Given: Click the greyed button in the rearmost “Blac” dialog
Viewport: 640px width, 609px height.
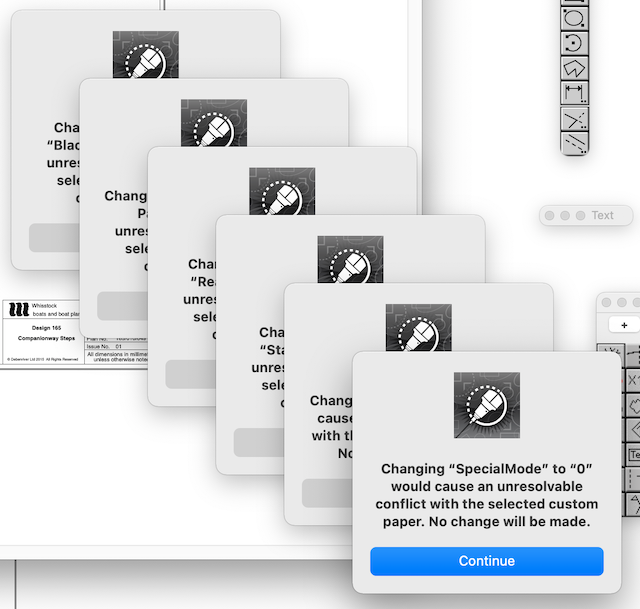Looking at the screenshot, I should (x=54, y=238).
